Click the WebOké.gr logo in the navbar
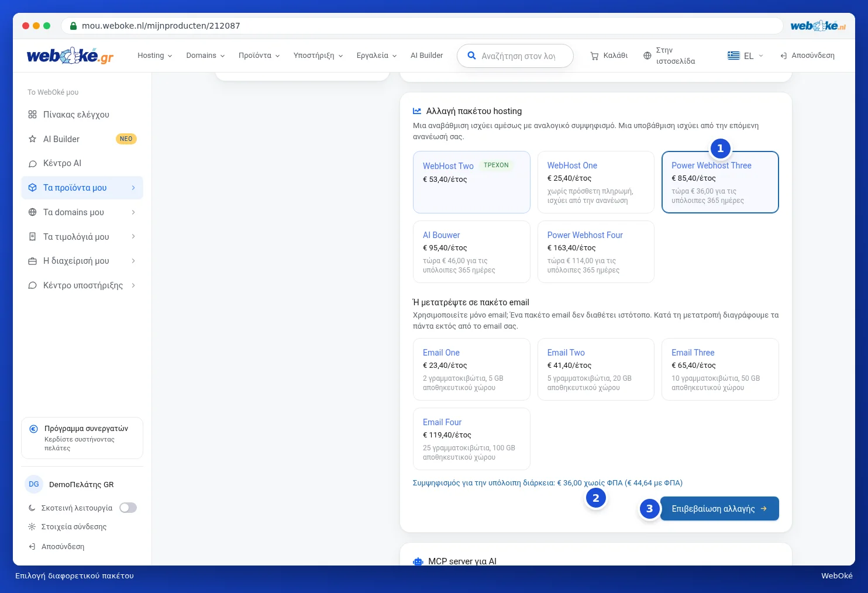 [70, 56]
